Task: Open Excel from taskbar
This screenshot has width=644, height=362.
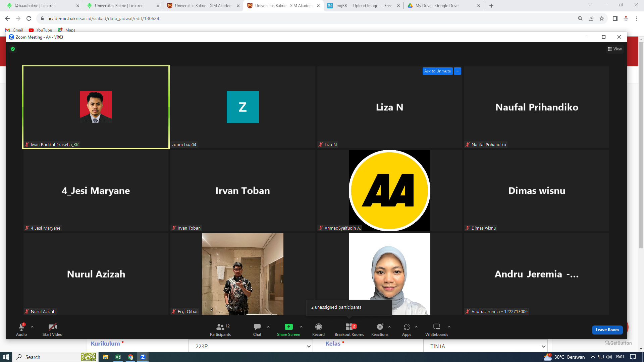Action: tap(118, 357)
